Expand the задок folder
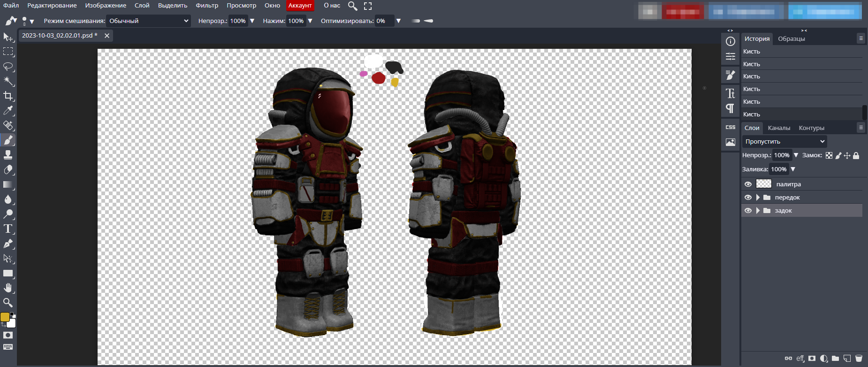Viewport: 868px width, 367px height. click(x=758, y=210)
